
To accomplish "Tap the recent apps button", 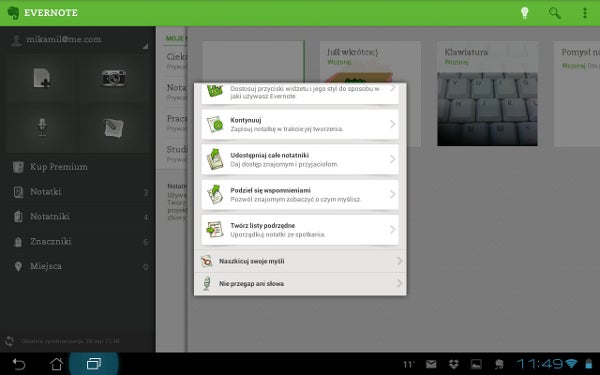I will click(94, 364).
